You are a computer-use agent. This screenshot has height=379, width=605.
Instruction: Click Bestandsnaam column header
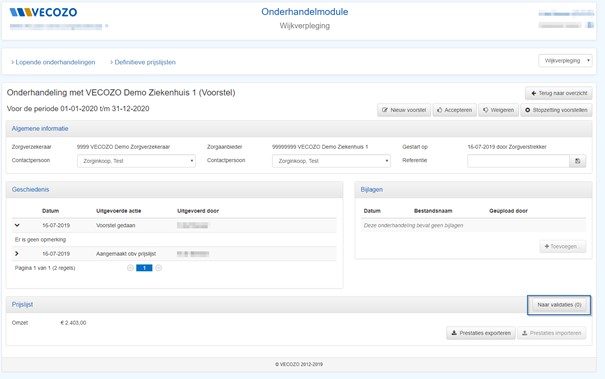[433, 211]
